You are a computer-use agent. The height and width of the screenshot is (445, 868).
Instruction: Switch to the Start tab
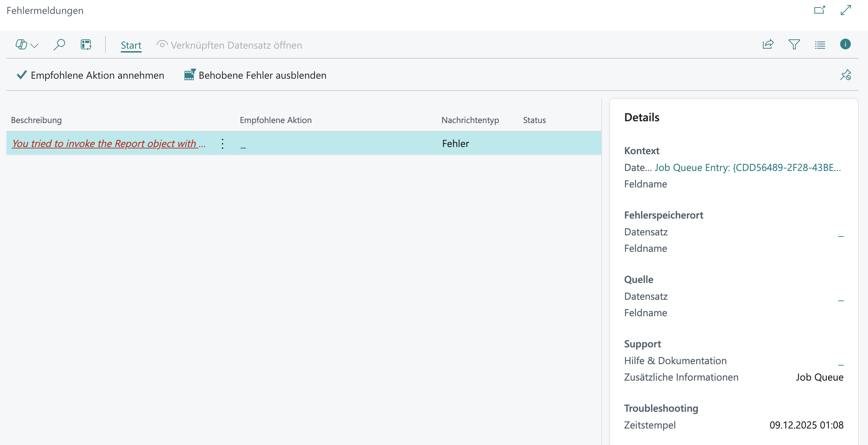(x=131, y=45)
